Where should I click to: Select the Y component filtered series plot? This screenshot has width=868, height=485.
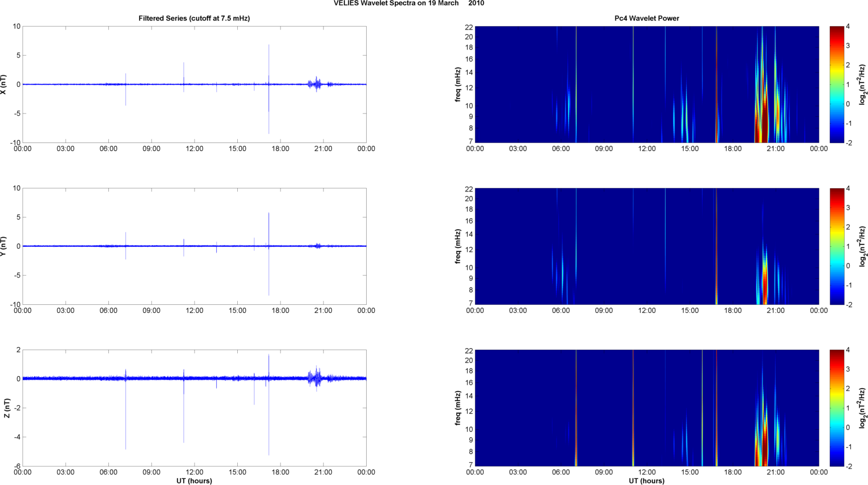point(194,246)
